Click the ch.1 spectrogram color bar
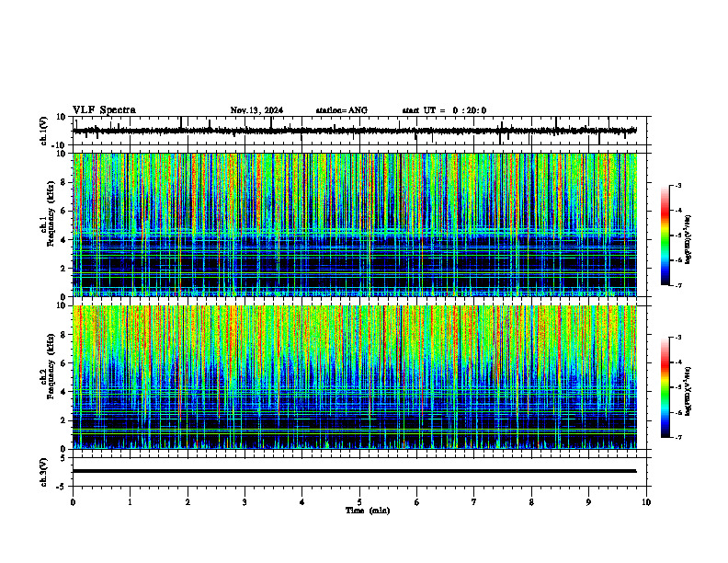728x563 pixels. pyautogui.click(x=665, y=236)
